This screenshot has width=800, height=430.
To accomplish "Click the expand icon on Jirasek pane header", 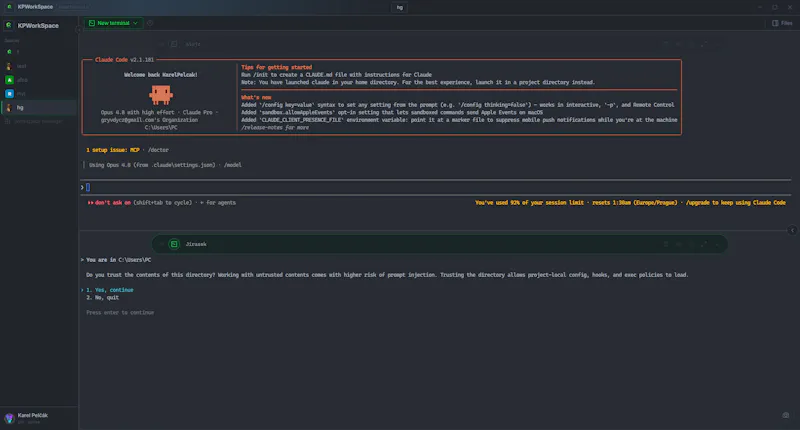I will (704, 244).
